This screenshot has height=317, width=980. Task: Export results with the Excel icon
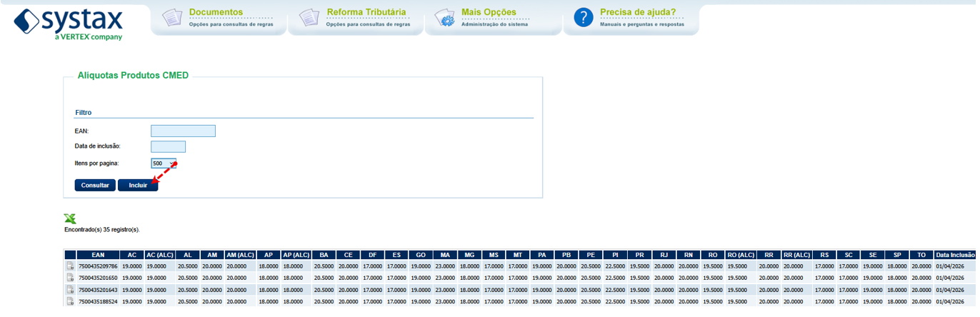pos(70,218)
